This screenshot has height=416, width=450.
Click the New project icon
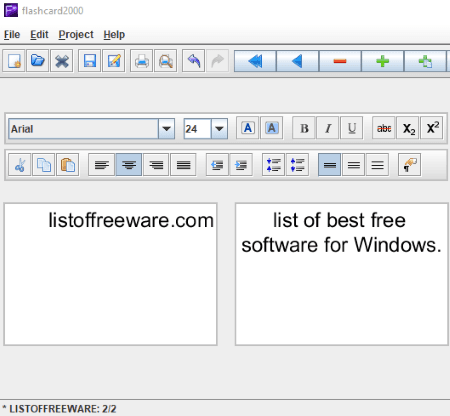click(14, 61)
